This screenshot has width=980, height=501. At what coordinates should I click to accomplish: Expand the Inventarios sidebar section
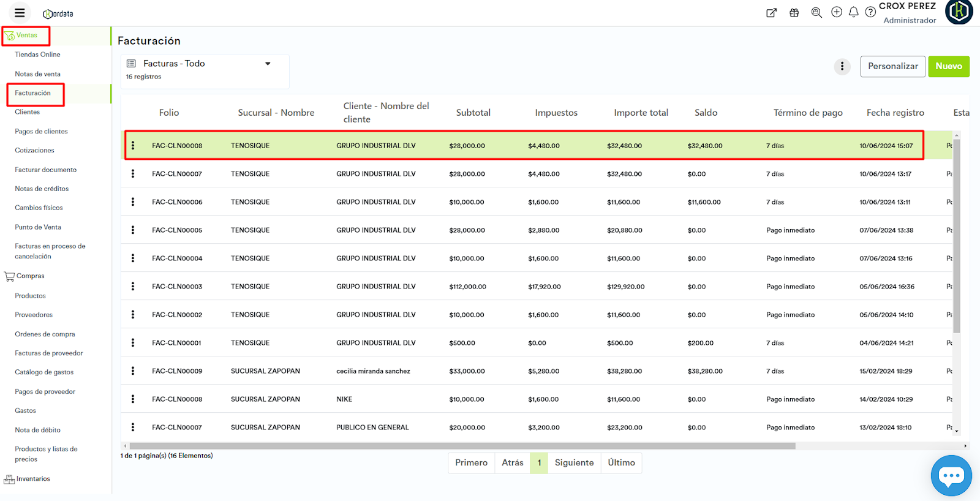(33, 479)
